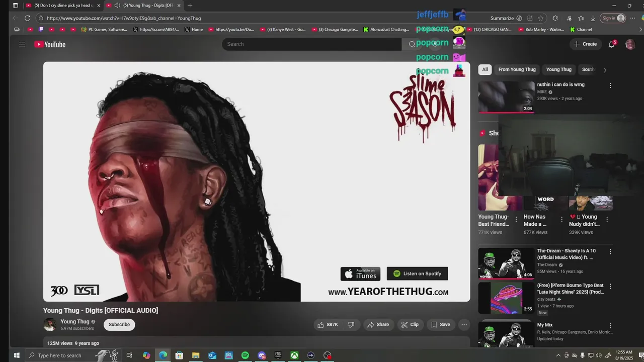
Task: Open options for Young Nudy short
Action: [607, 219]
